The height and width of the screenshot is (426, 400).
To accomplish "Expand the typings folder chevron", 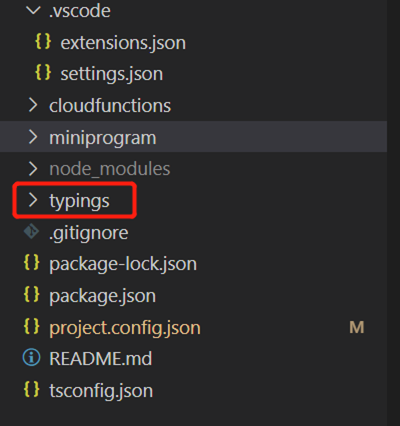I will (33, 200).
